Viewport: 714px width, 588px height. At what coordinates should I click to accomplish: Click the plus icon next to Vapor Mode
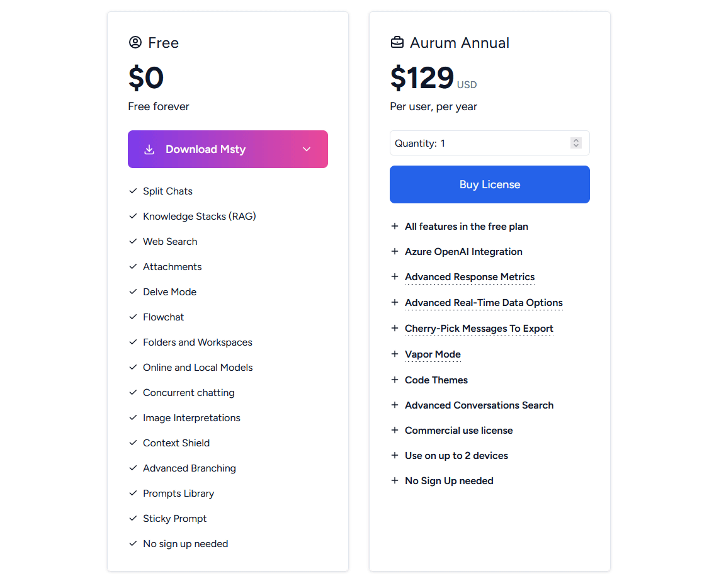(x=395, y=354)
